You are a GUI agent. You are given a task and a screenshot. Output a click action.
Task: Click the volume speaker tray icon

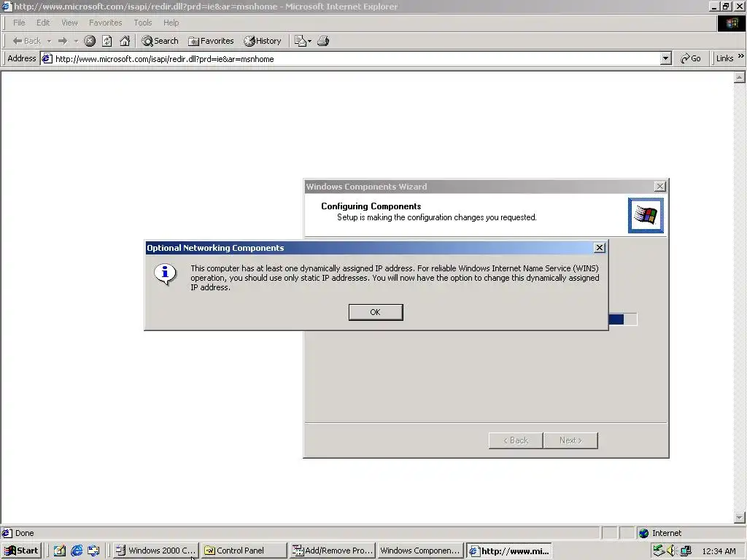(x=672, y=551)
